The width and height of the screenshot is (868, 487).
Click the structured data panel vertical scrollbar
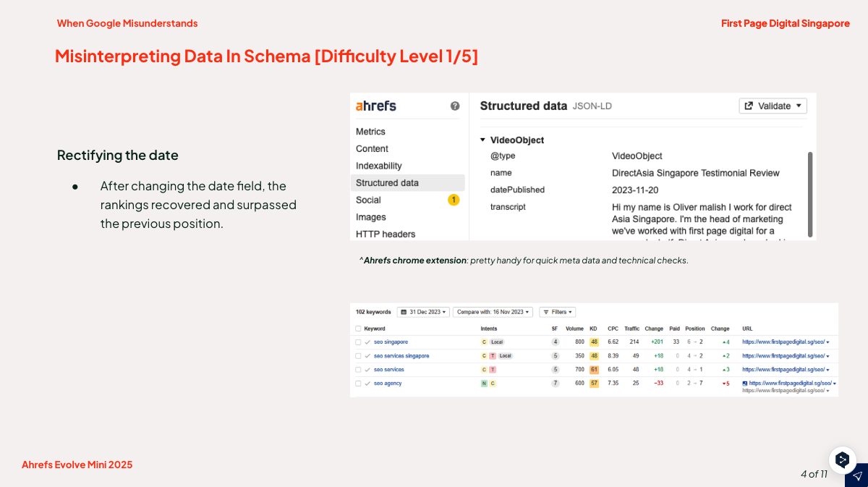[810, 194]
